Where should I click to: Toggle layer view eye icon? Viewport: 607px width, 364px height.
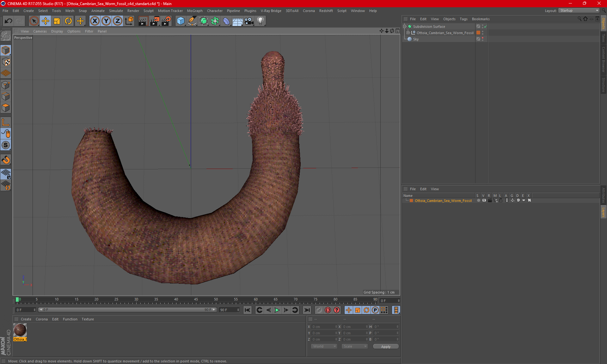pyautogui.click(x=484, y=200)
